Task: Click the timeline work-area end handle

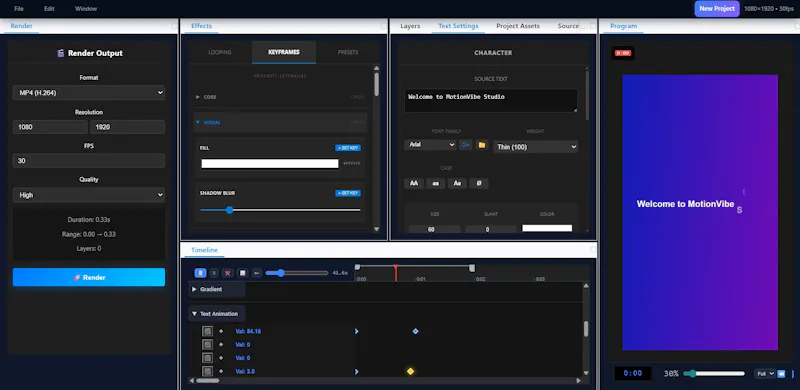Action: (x=472, y=268)
